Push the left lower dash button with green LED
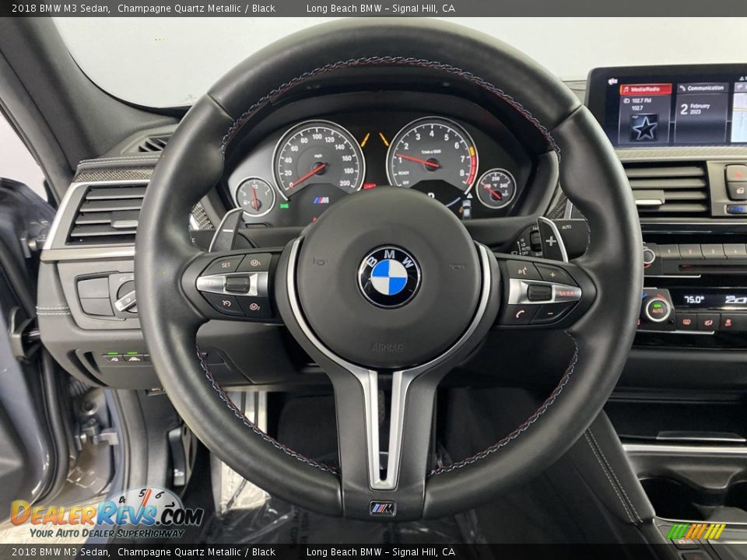 click(x=113, y=358)
